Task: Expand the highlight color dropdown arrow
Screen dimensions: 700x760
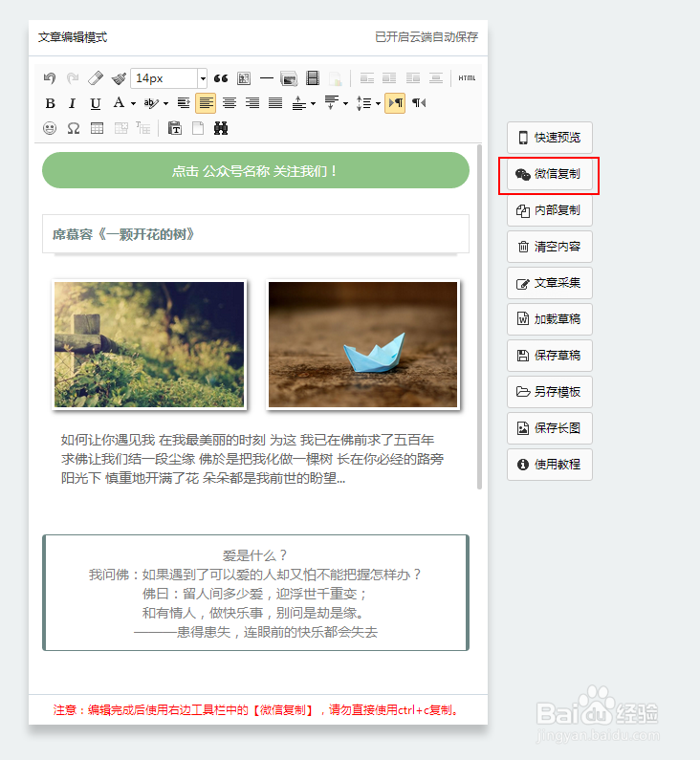Action: (165, 104)
